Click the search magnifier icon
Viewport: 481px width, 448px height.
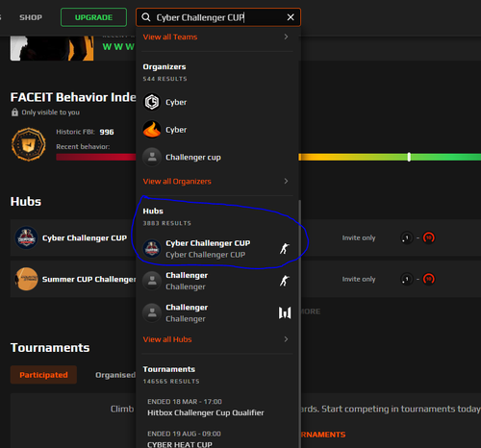(146, 17)
